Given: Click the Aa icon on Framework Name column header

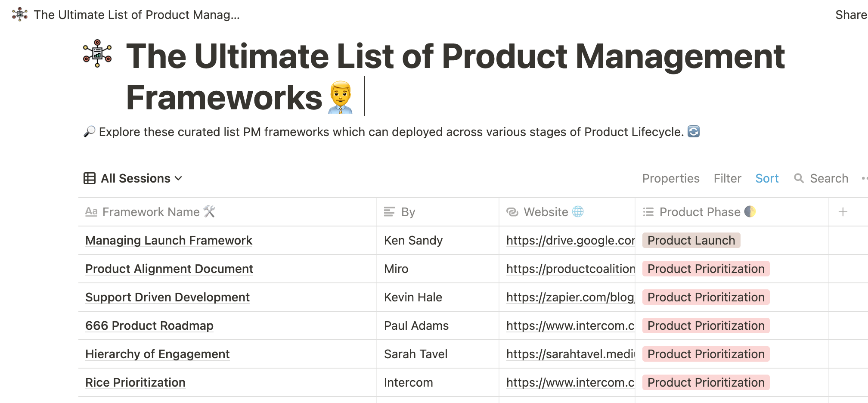Looking at the screenshot, I should (x=92, y=212).
